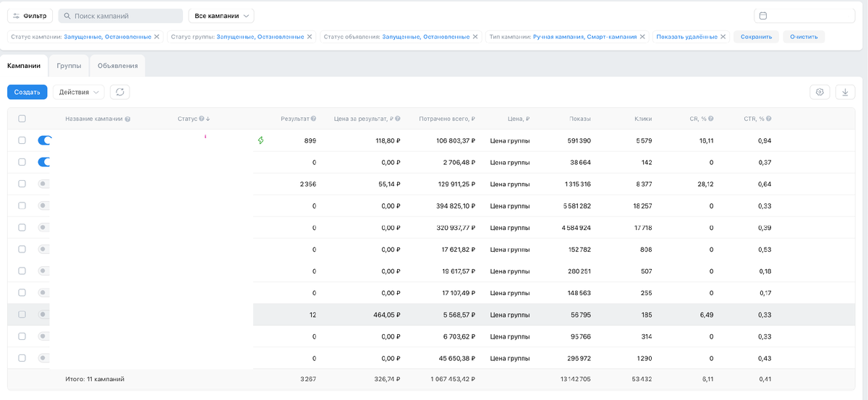The height and width of the screenshot is (400, 868).
Task: Remove the Статус объявления filter chip
Action: 475,36
